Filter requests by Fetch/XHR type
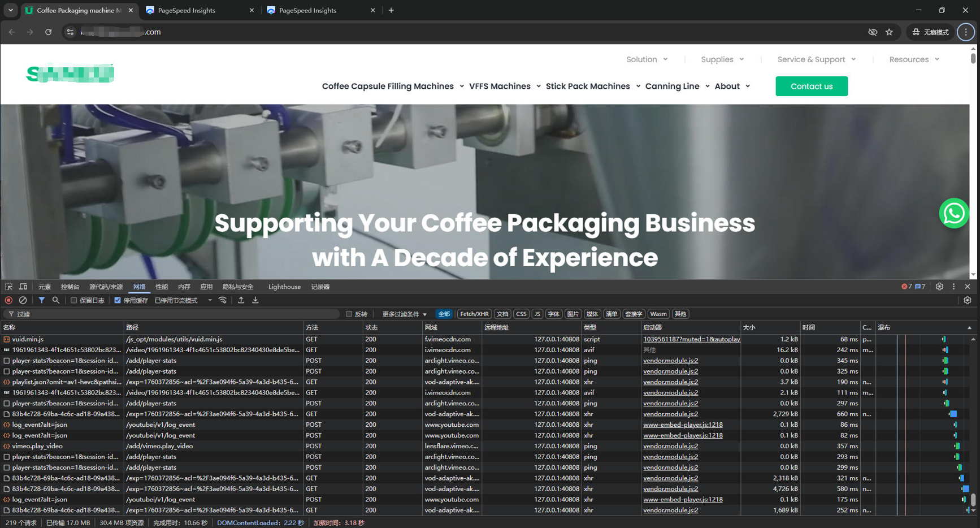The image size is (980, 528). 474,314
